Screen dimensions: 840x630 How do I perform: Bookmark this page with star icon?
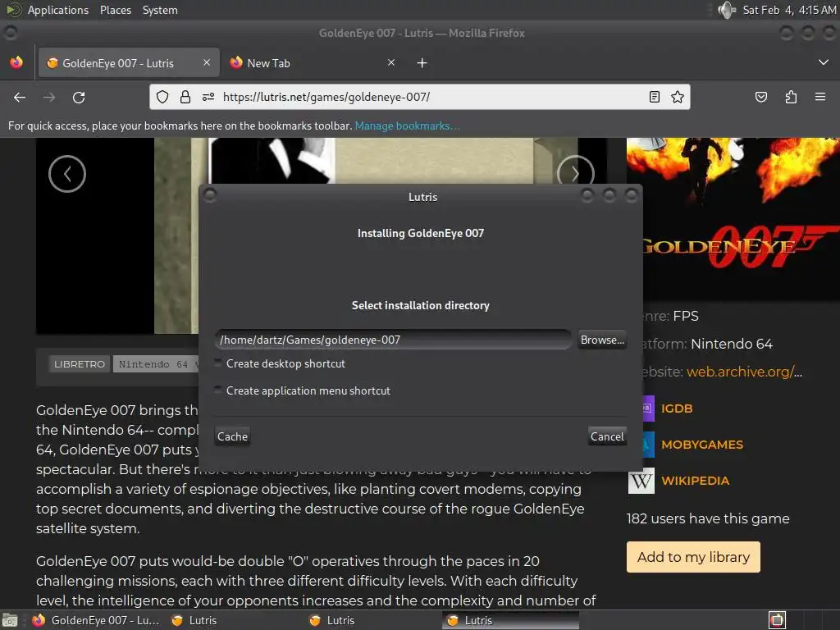(678, 97)
